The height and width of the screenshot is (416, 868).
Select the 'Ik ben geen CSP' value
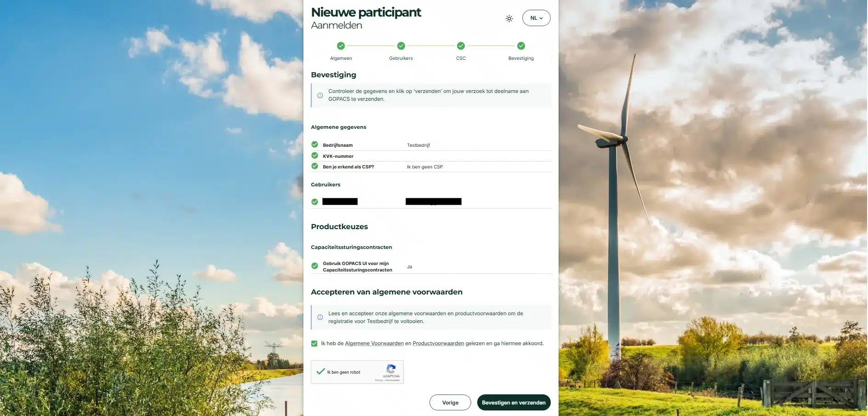click(425, 167)
